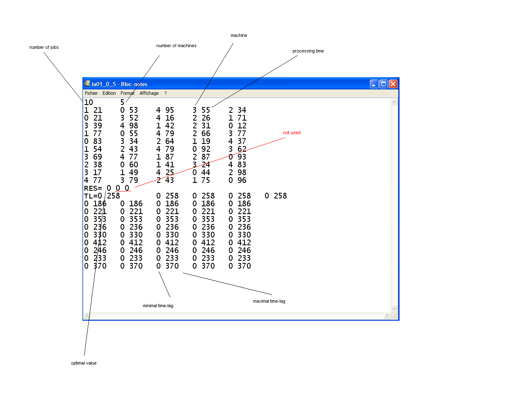The height and width of the screenshot is (420, 525).
Task: Click the rightmost "258" on the TL line
Action: pos(281,196)
